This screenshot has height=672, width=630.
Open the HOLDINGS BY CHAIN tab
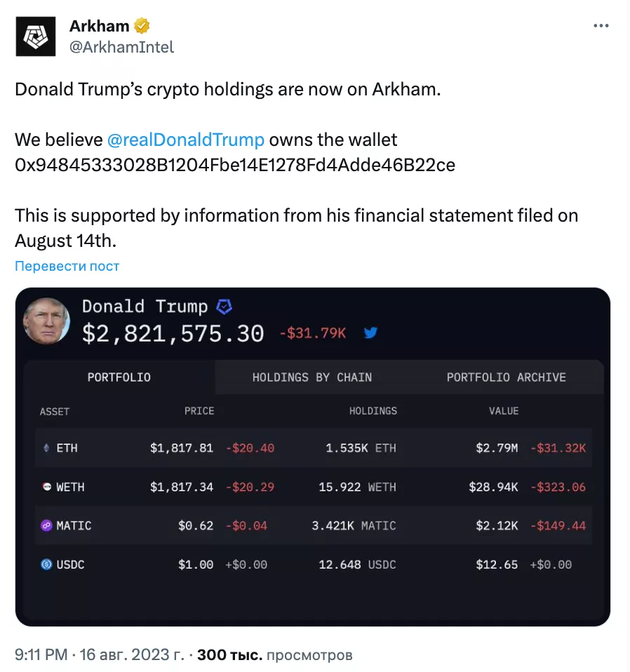311,377
